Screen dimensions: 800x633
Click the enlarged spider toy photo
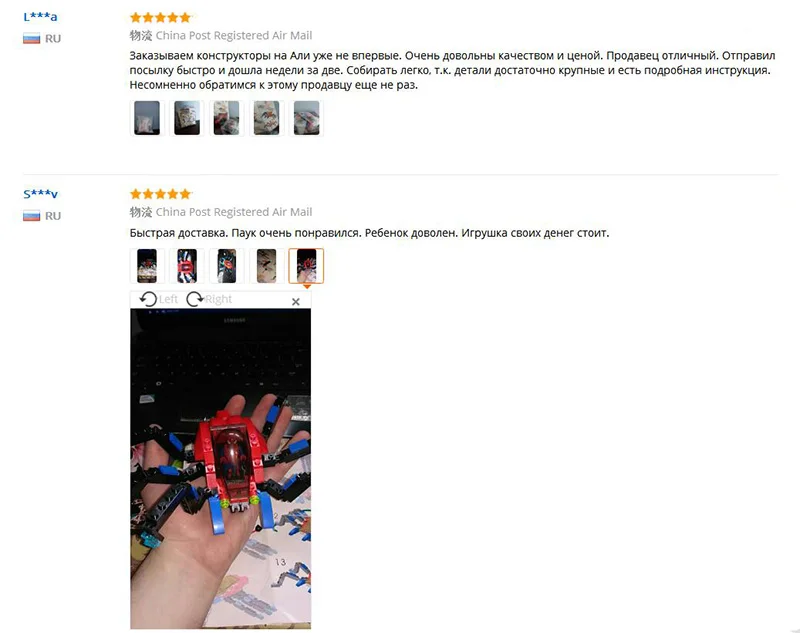[x=220, y=468]
